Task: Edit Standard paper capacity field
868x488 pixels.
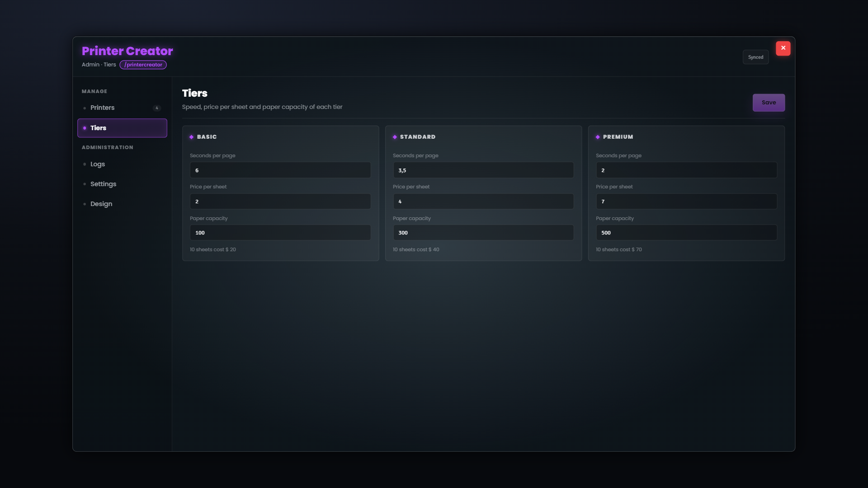Action: click(x=483, y=232)
